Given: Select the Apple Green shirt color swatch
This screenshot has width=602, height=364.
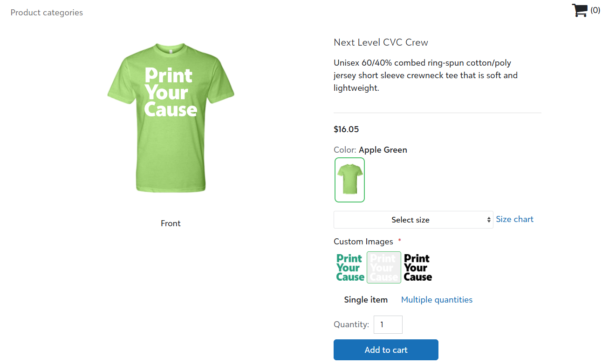Looking at the screenshot, I should coord(349,180).
